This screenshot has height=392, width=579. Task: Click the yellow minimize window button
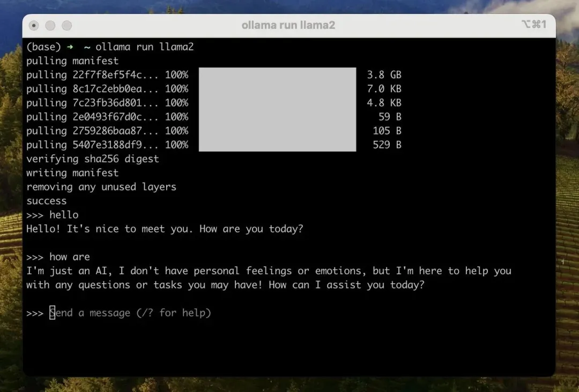50,26
